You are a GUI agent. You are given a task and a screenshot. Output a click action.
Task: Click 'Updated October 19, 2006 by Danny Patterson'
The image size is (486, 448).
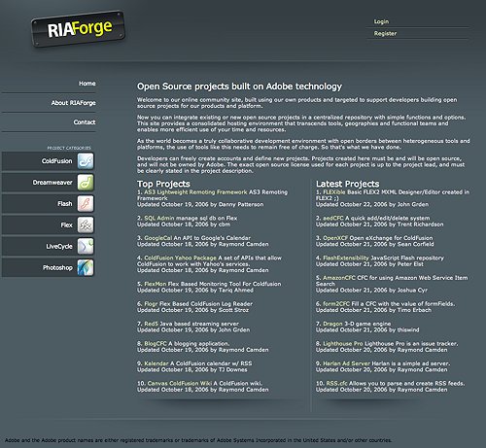200,204
